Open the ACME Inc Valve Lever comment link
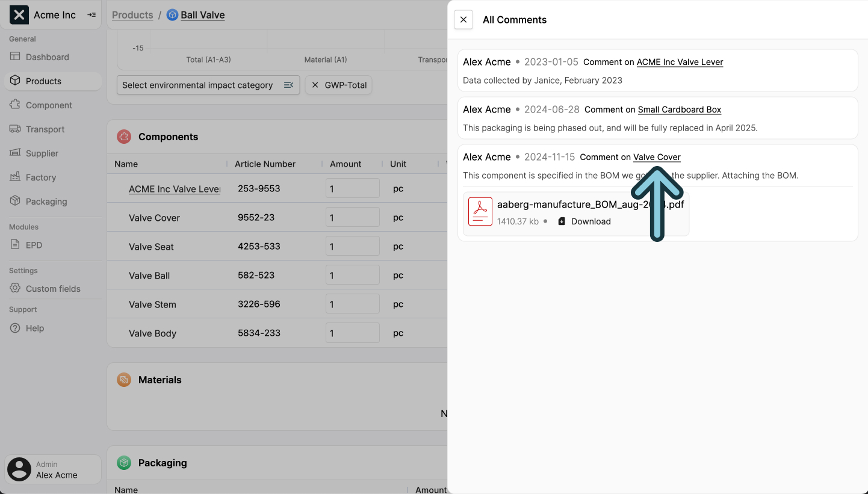 680,62
